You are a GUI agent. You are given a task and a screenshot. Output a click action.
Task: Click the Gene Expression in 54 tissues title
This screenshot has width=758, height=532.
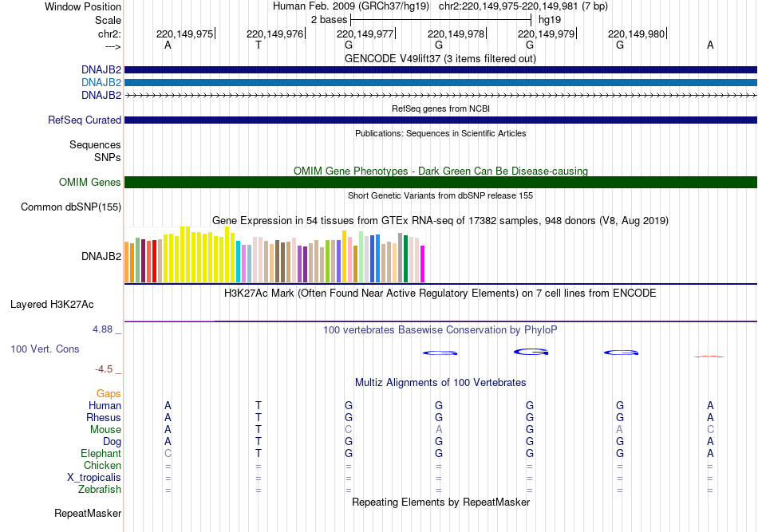(x=440, y=220)
